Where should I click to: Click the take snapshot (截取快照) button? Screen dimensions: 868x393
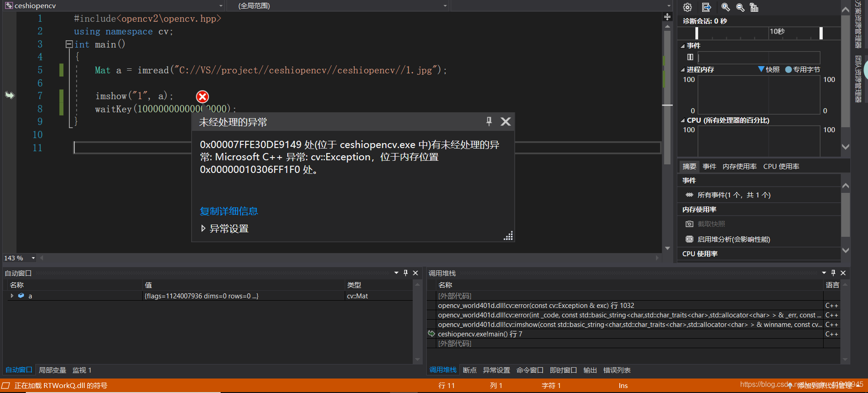(711, 224)
